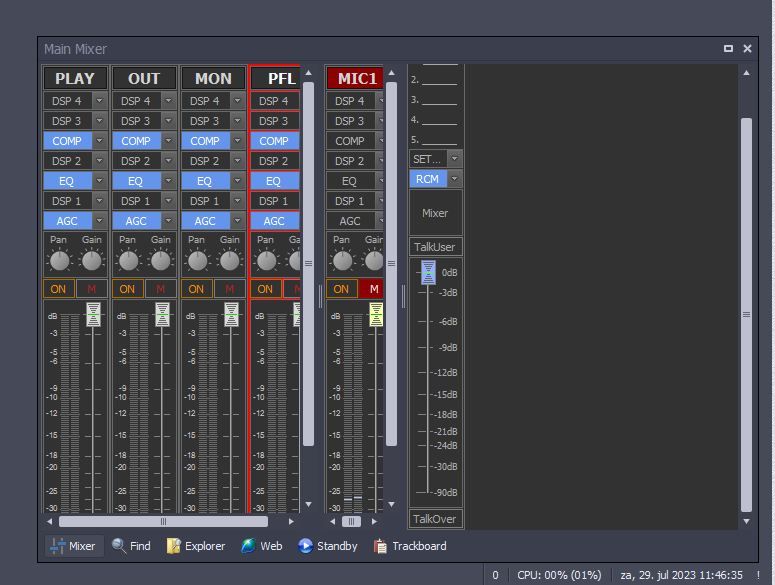The image size is (775, 585).
Task: Expand the RCM dropdown arrow
Action: (x=455, y=179)
